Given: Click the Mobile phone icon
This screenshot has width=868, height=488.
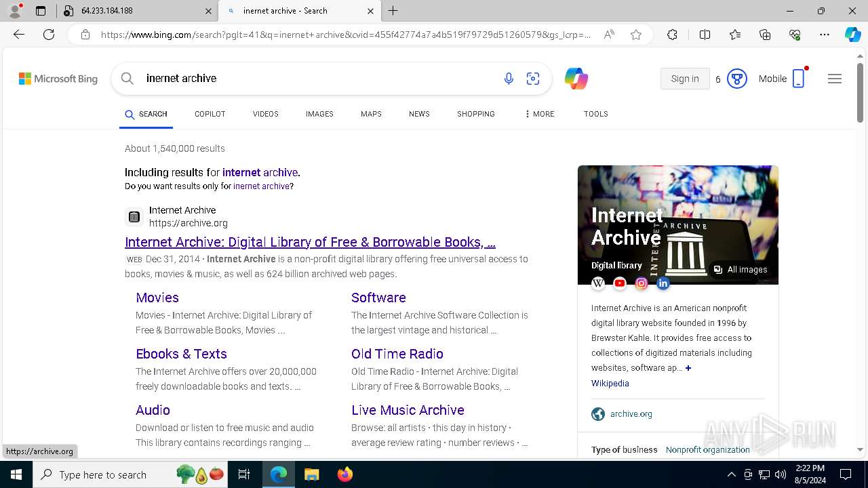Looking at the screenshot, I should point(799,79).
